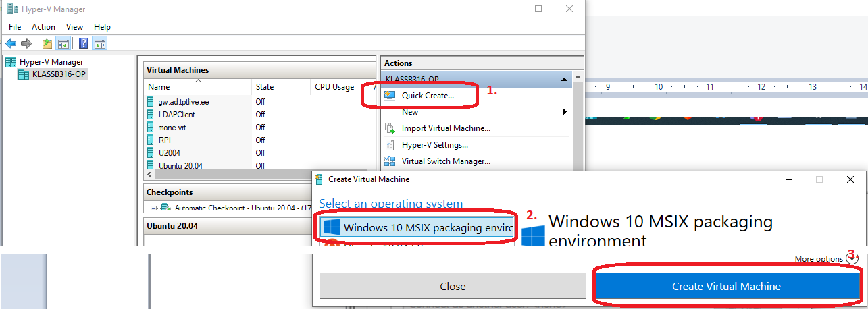
Task: Click the Windows logo in OS list
Action: (x=331, y=227)
